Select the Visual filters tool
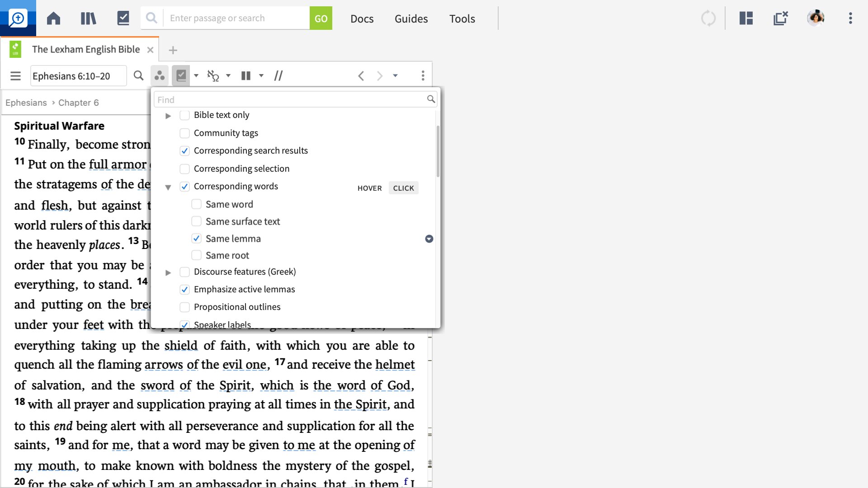868x488 pixels. [182, 75]
